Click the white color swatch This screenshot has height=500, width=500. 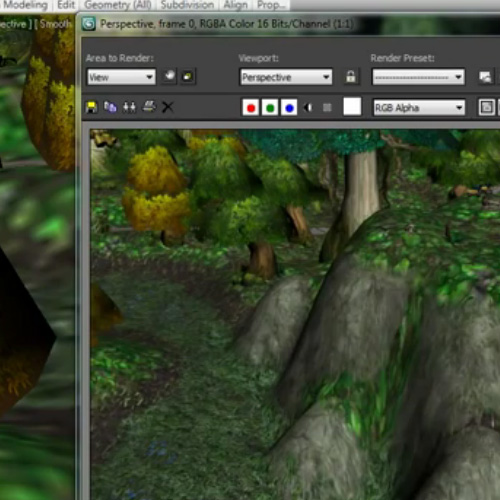[x=352, y=107]
